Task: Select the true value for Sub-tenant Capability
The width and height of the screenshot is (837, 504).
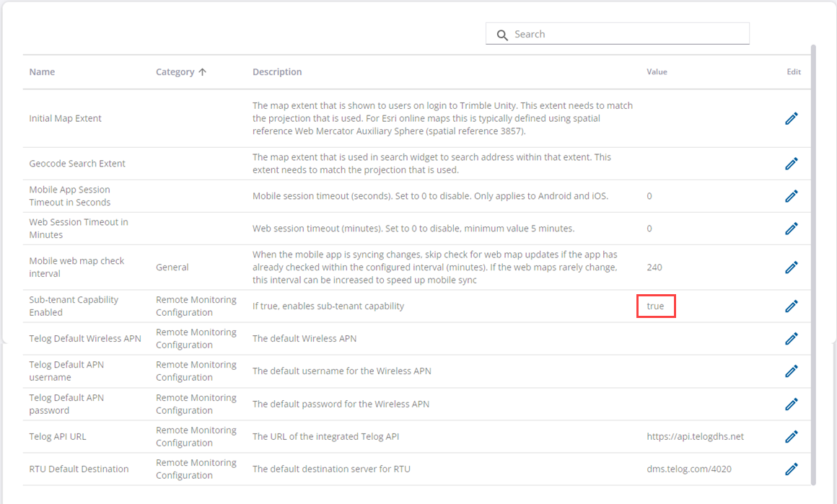Action: point(655,306)
